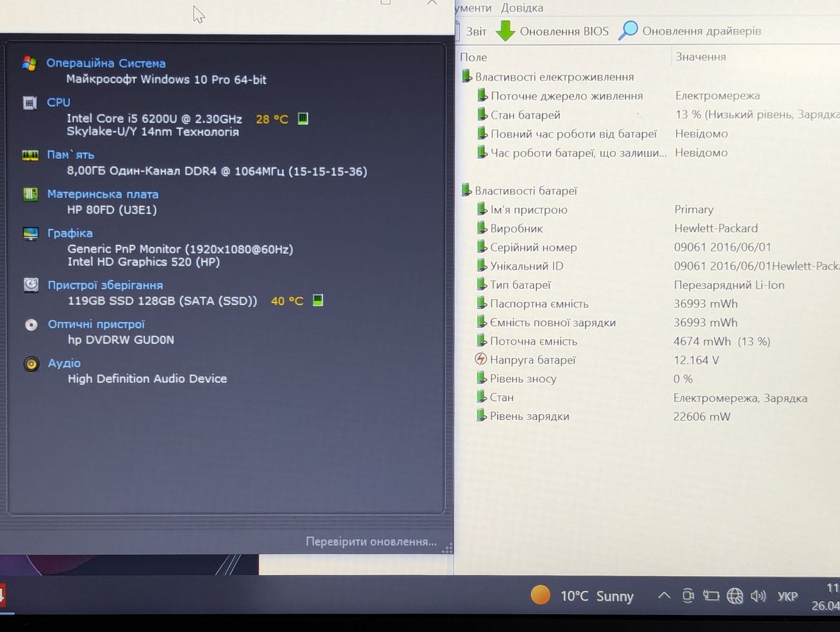Click the Оновлення BIOS toolbar label
Viewport: 840px width, 632px height.
[x=564, y=32]
